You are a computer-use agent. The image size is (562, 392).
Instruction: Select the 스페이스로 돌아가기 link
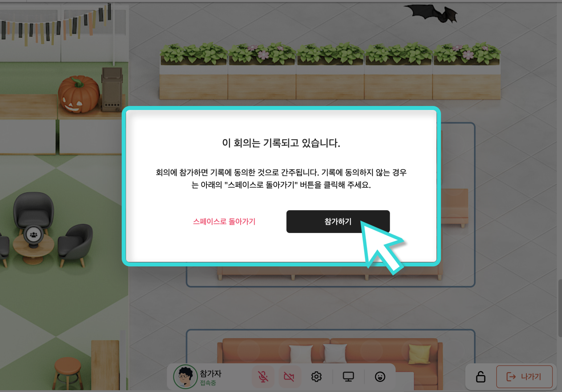tap(224, 221)
